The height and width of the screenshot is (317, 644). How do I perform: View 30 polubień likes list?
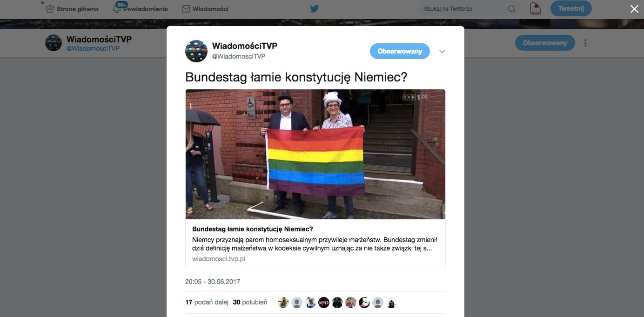[x=250, y=302]
